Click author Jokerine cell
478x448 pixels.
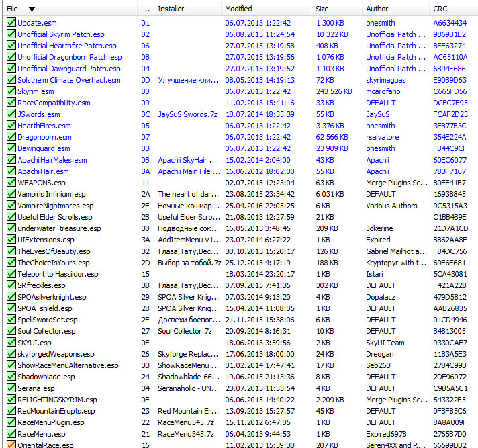[x=379, y=228]
